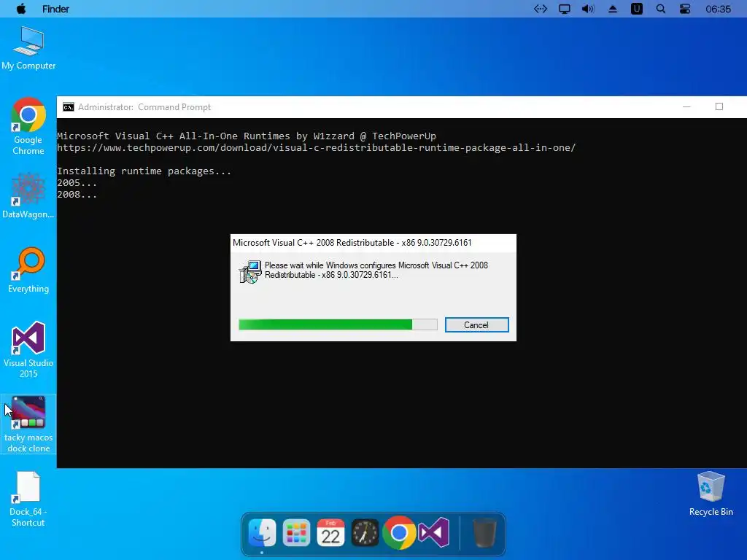Click the installer package icon in dialog
Image resolution: width=747 pixels, height=560 pixels.
pyautogui.click(x=250, y=272)
